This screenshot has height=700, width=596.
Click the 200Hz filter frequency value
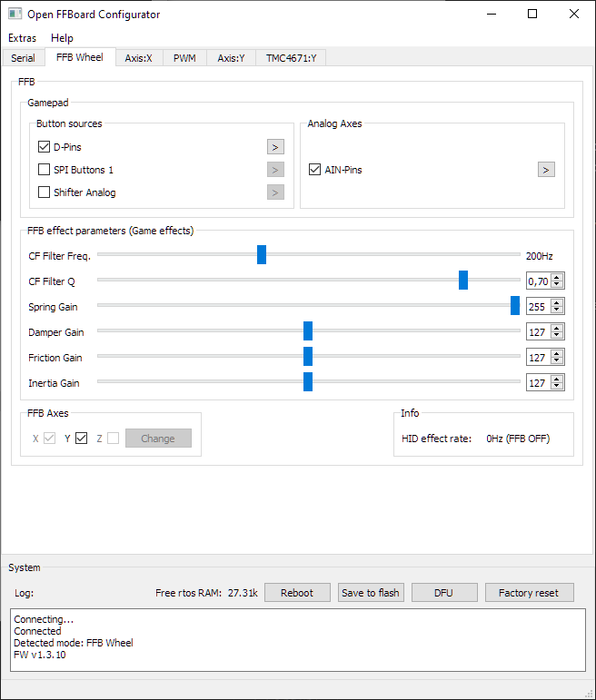tap(540, 256)
